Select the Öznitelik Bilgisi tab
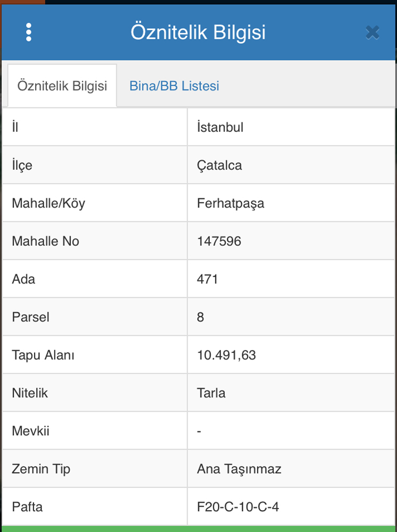The height and width of the screenshot is (532, 397). (x=62, y=86)
